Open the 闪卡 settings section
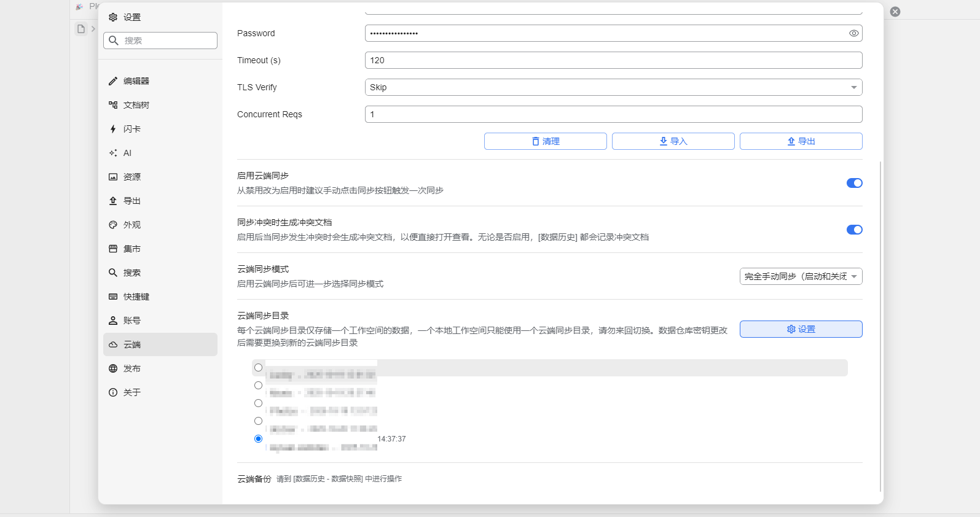Viewport: 980px width, 517px height. click(x=160, y=129)
